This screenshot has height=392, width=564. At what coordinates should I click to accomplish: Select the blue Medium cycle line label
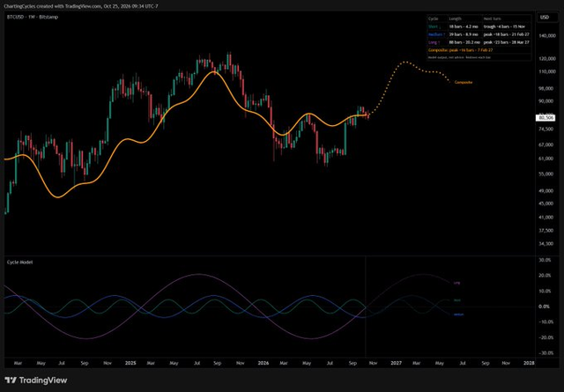pyautogui.click(x=458, y=314)
